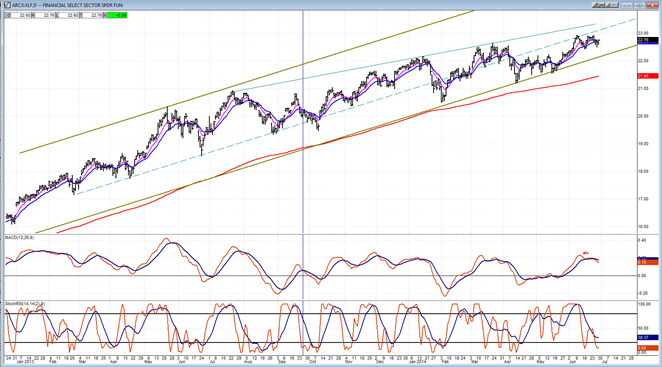Click the red 21.45 moving average price label
This screenshot has width=662, height=367.
coord(648,76)
